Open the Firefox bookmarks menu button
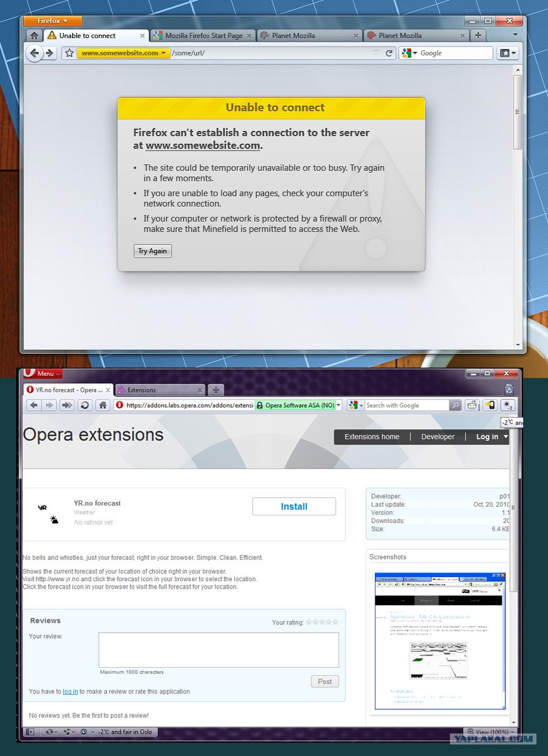 508,53
